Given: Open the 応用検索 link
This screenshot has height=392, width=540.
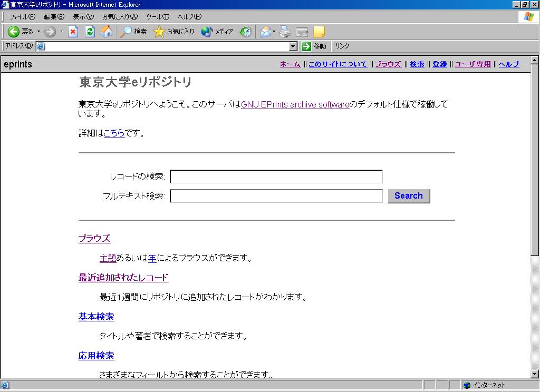Looking at the screenshot, I should [97, 356].
